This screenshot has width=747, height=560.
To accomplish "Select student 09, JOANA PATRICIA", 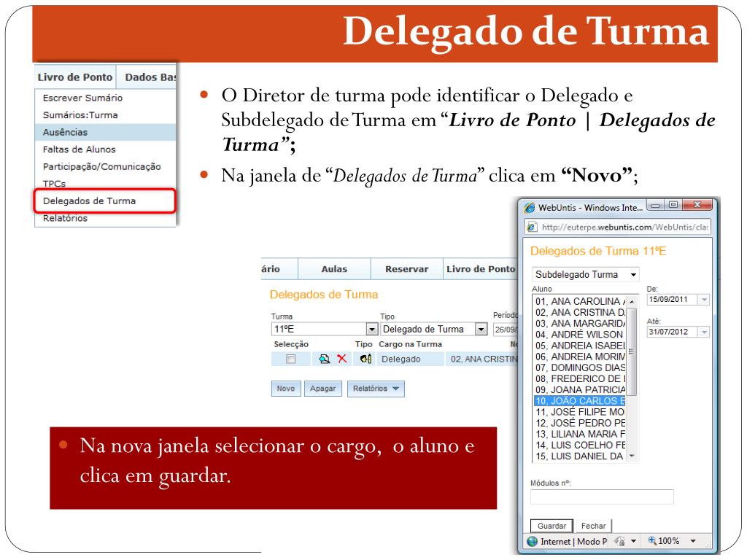I will [580, 389].
